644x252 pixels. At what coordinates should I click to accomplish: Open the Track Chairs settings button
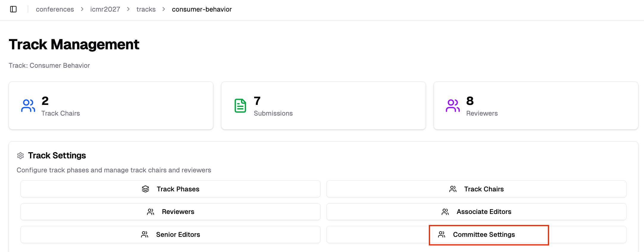[476, 189]
